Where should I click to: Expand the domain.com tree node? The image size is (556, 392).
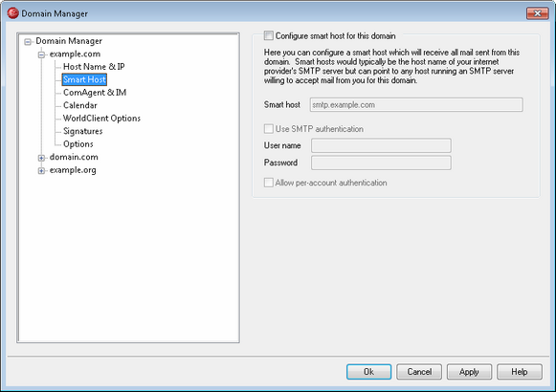[41, 158]
